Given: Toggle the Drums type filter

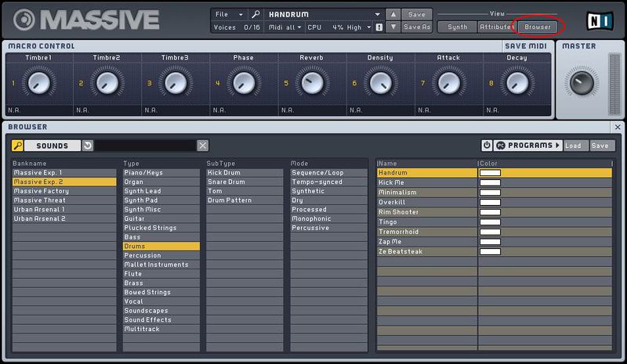Looking at the screenshot, I should 161,246.
